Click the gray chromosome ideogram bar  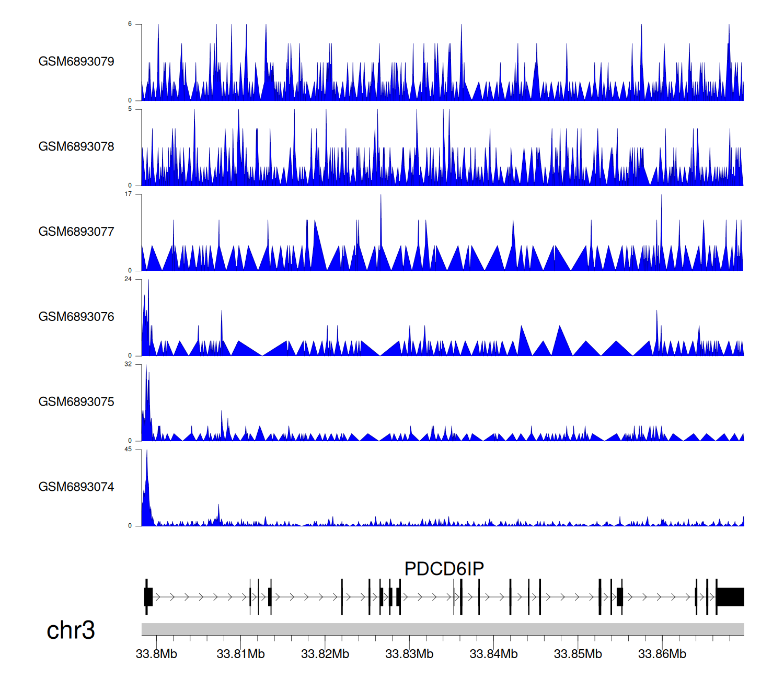coord(442,629)
